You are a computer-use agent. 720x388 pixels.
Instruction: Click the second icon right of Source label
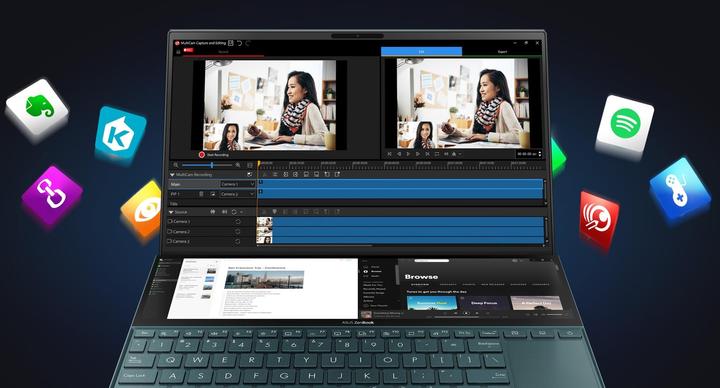[224, 212]
